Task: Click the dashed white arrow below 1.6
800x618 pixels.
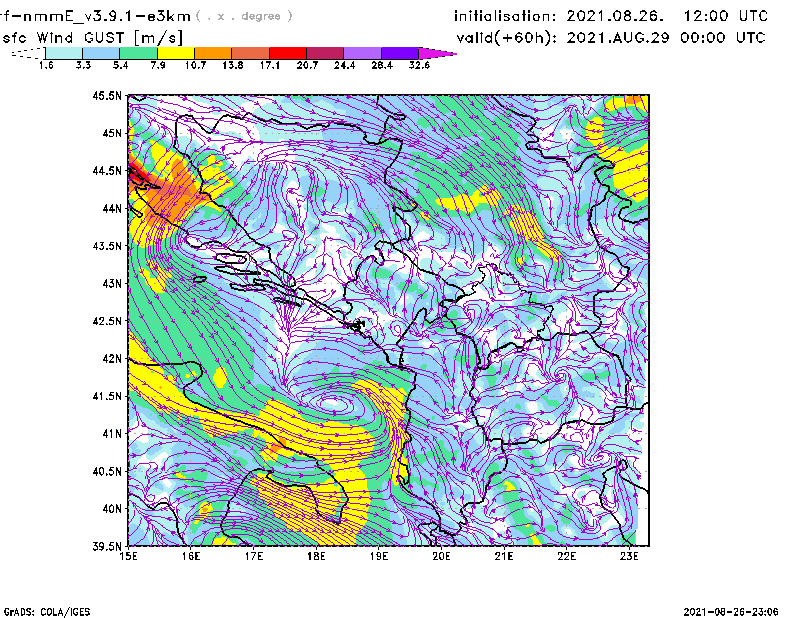Action: (x=28, y=53)
